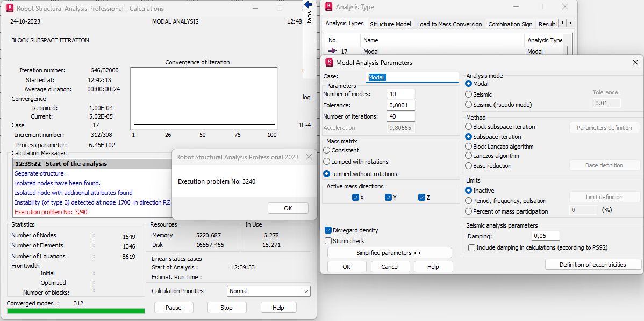Click the Robot icon on Modal Analysis Parameters dialog

328,63
